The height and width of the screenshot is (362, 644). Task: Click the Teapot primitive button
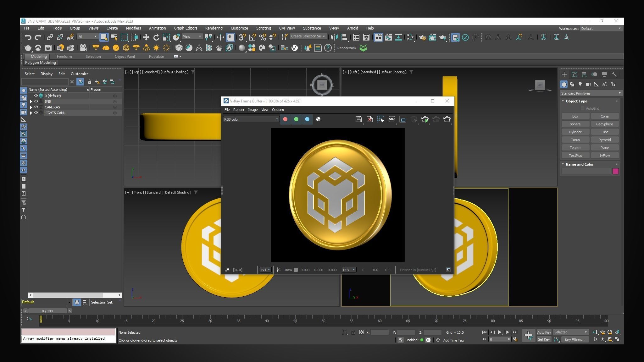(x=575, y=148)
